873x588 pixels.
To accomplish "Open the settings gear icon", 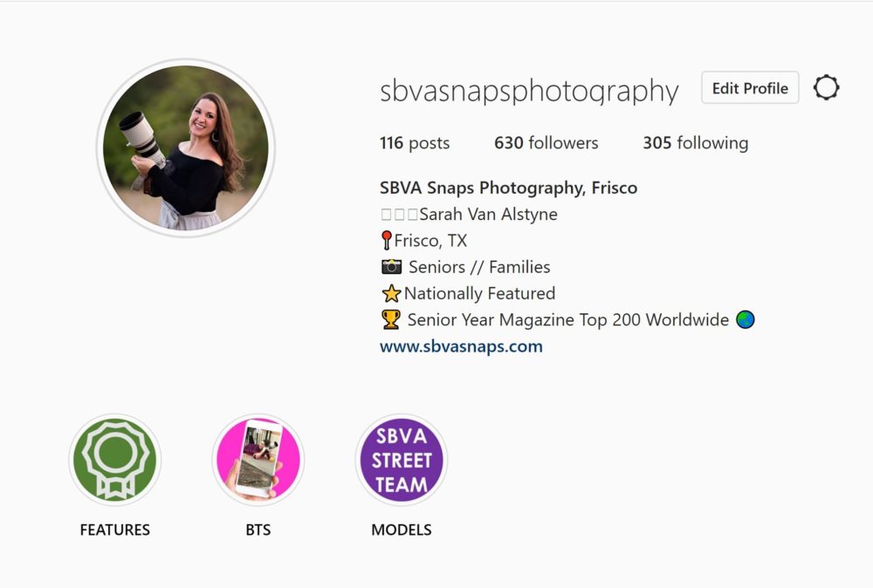I will [826, 87].
